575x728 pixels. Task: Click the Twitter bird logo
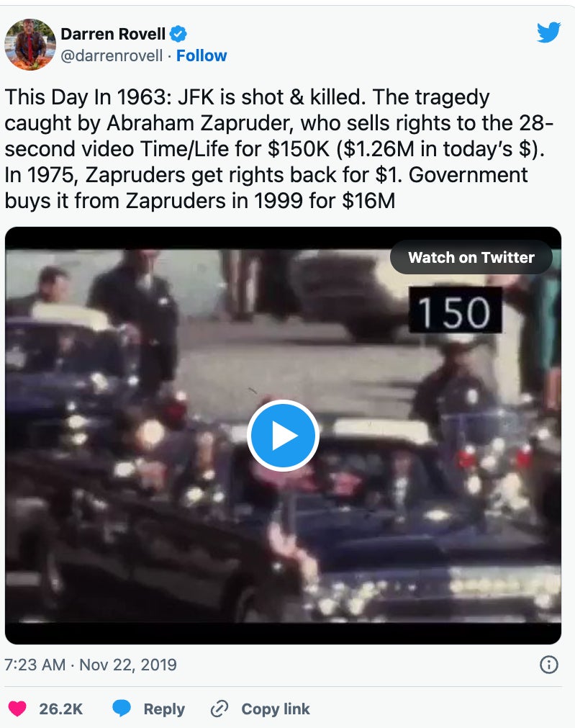pyautogui.click(x=548, y=32)
